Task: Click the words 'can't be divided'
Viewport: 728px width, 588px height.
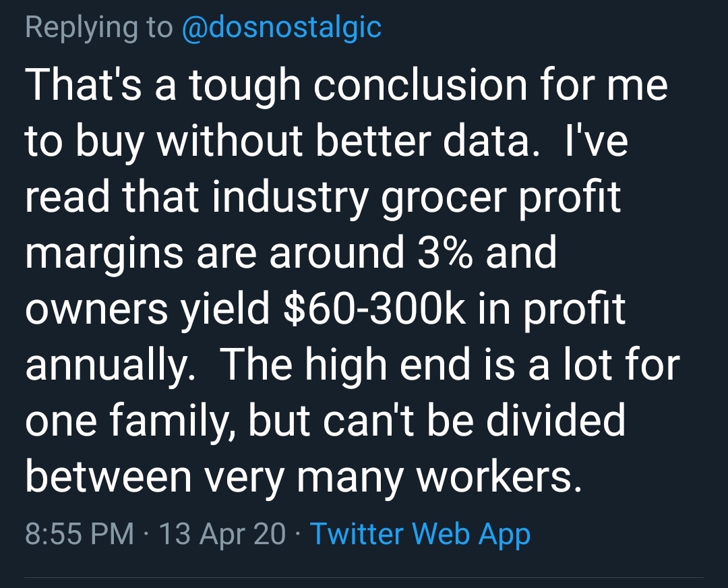Action: [474, 419]
